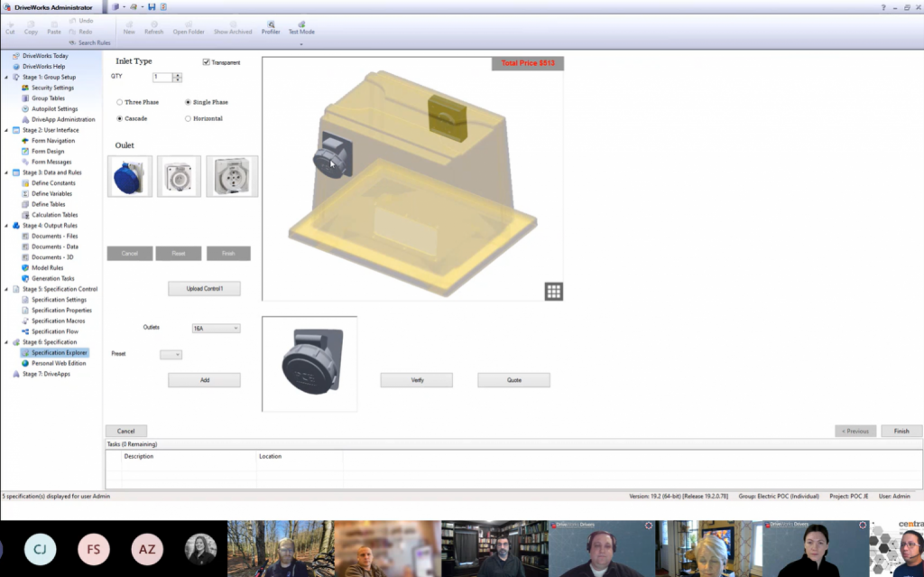The width and height of the screenshot is (924, 577).
Task: Collapse Stage 2: User Interface
Action: tap(6, 130)
